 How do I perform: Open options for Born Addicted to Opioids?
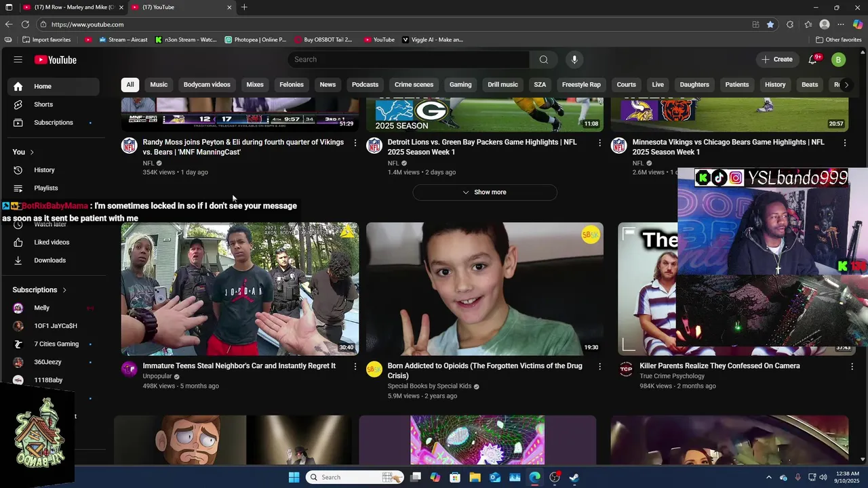click(x=599, y=366)
